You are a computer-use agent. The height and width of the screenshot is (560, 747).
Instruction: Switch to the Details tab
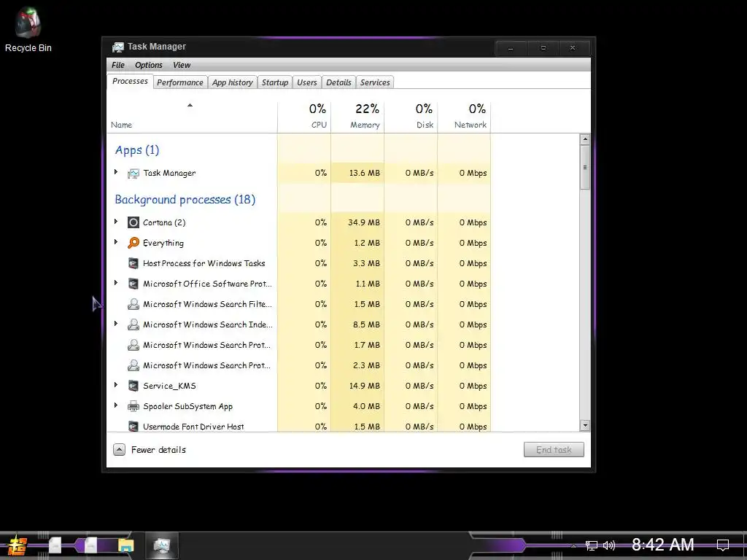coord(338,82)
